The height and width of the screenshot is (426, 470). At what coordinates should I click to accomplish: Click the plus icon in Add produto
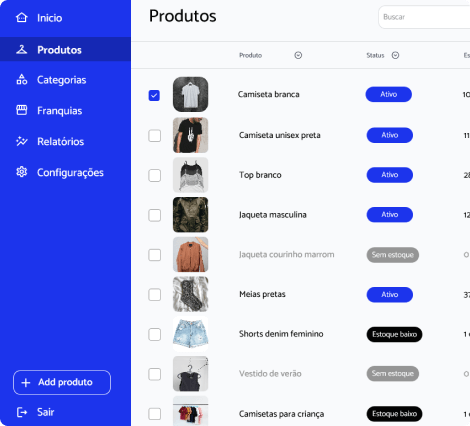pos(26,382)
